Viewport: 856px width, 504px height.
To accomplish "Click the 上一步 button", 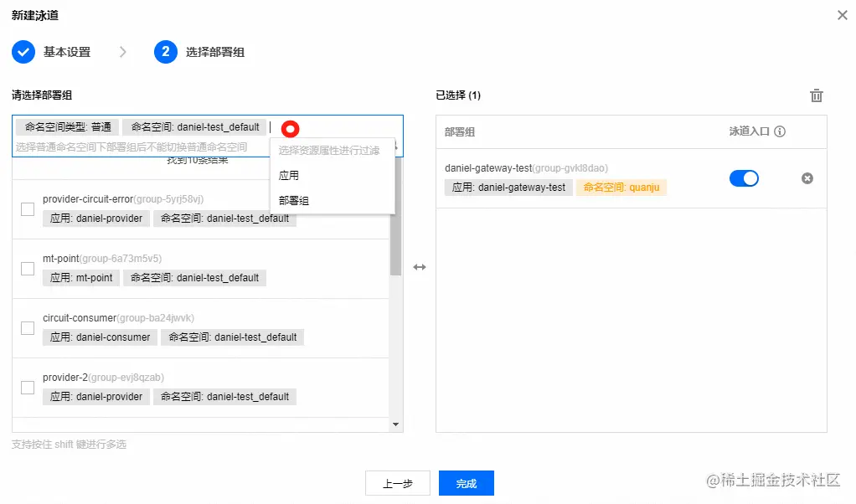I will click(397, 483).
